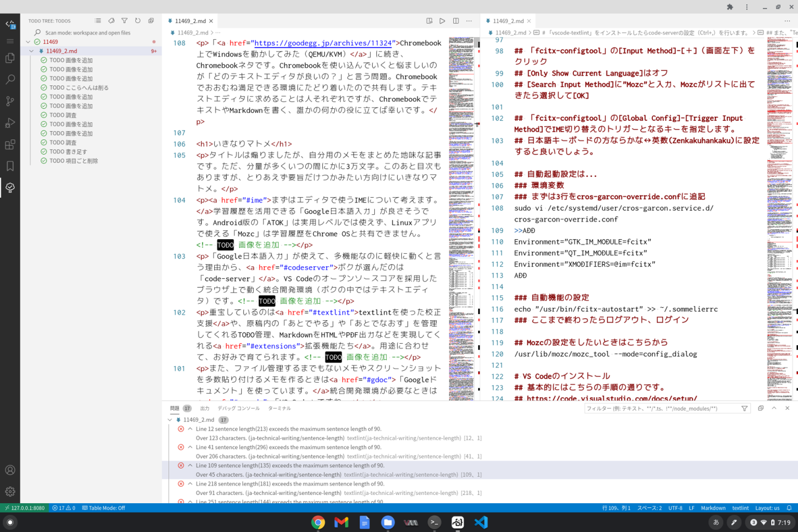This screenshot has width=798, height=532.
Task: Open preview to the side
Action: tap(429, 21)
